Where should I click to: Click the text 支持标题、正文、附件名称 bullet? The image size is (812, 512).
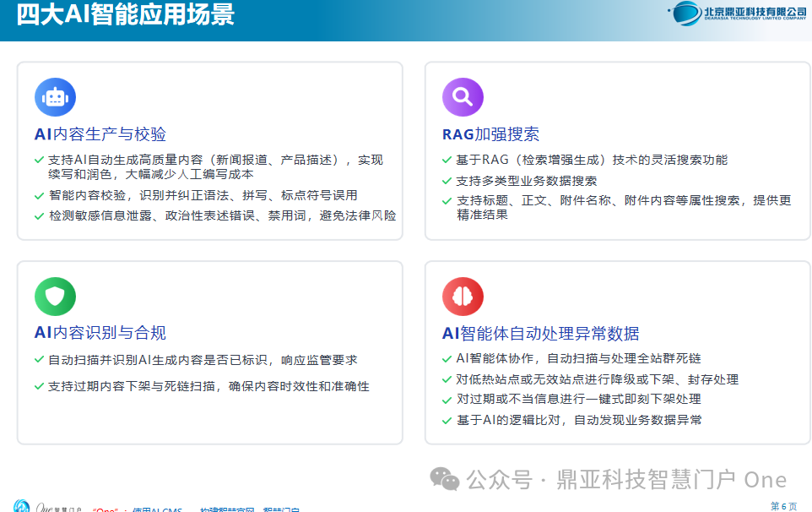tap(624, 207)
